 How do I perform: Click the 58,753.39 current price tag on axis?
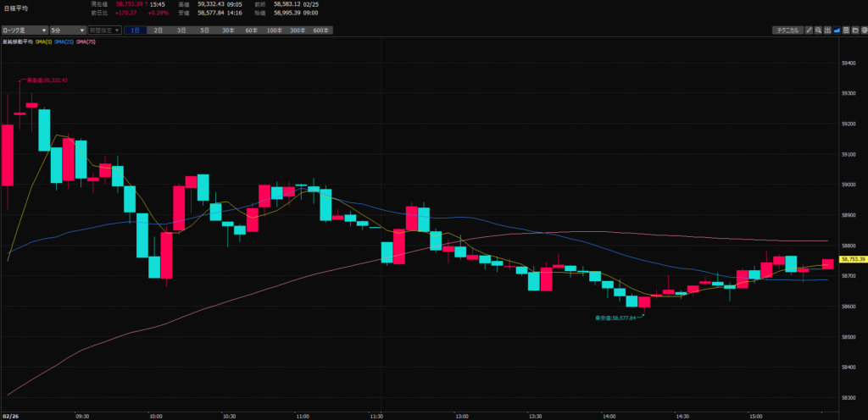tap(851, 259)
